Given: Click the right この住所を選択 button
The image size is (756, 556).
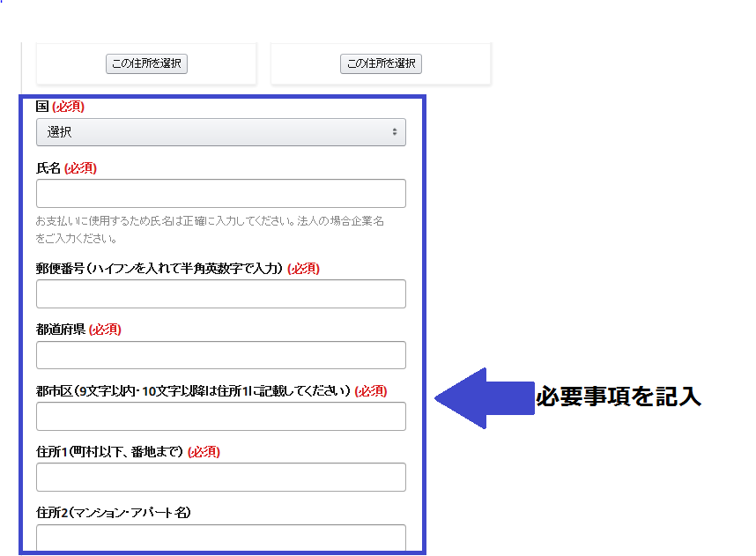Looking at the screenshot, I should pyautogui.click(x=381, y=63).
